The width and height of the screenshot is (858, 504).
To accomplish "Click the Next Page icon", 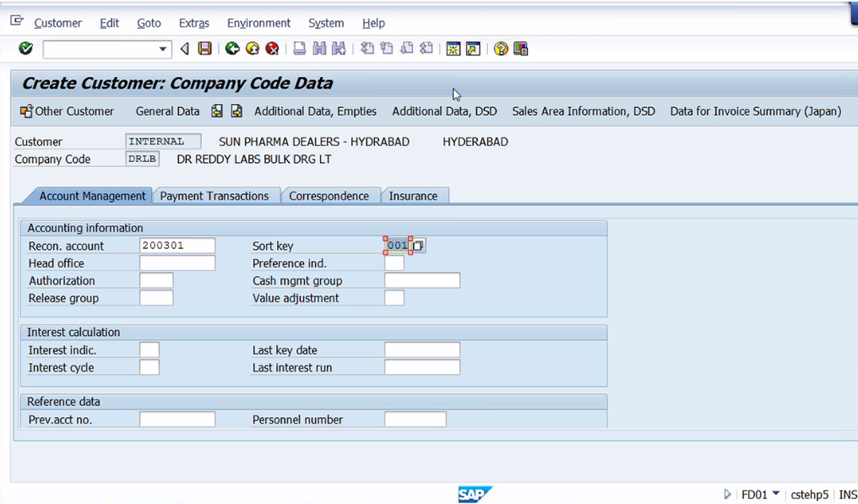I will click(406, 49).
